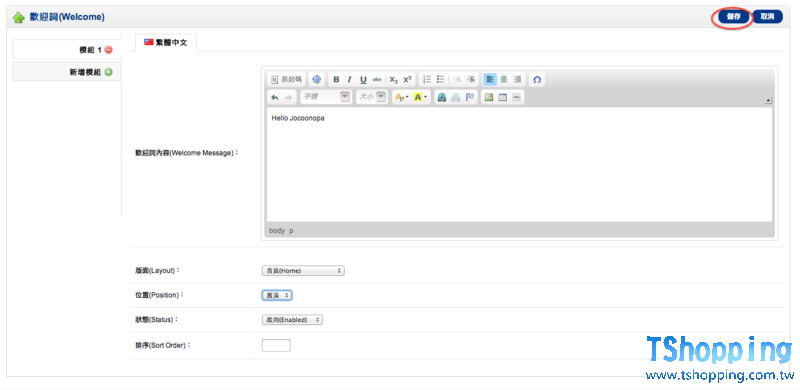Click the Maximize editor icon
The width and height of the screenshot is (800, 390).
click(x=317, y=80)
